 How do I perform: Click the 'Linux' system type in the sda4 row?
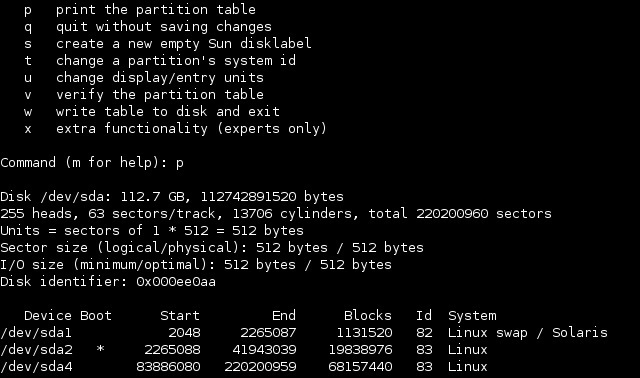tap(467, 367)
